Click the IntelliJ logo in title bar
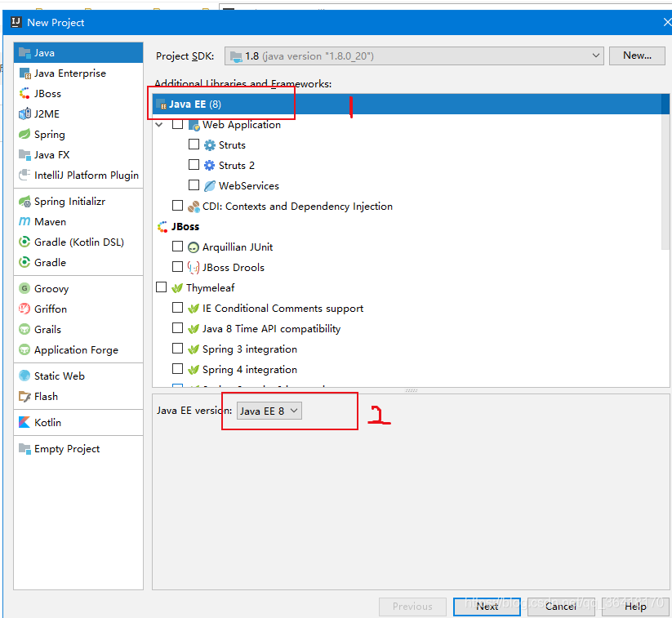672x618 pixels. (16, 22)
